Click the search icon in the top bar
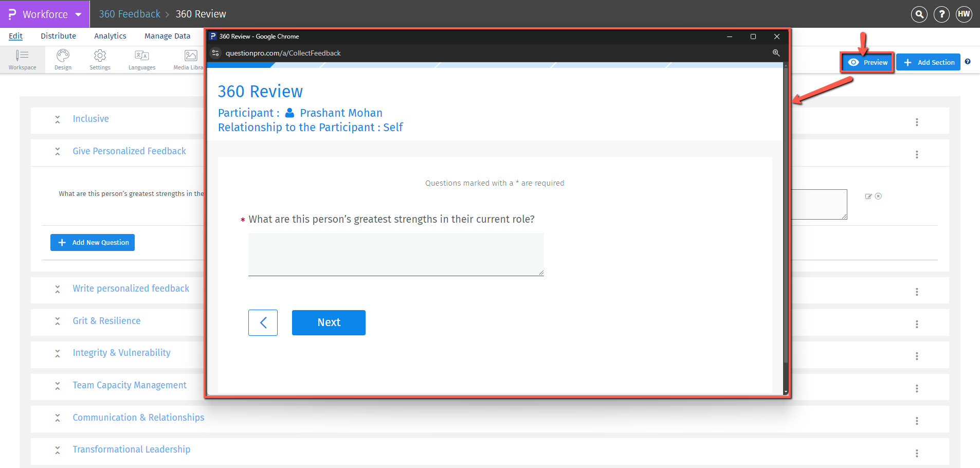 919,14
